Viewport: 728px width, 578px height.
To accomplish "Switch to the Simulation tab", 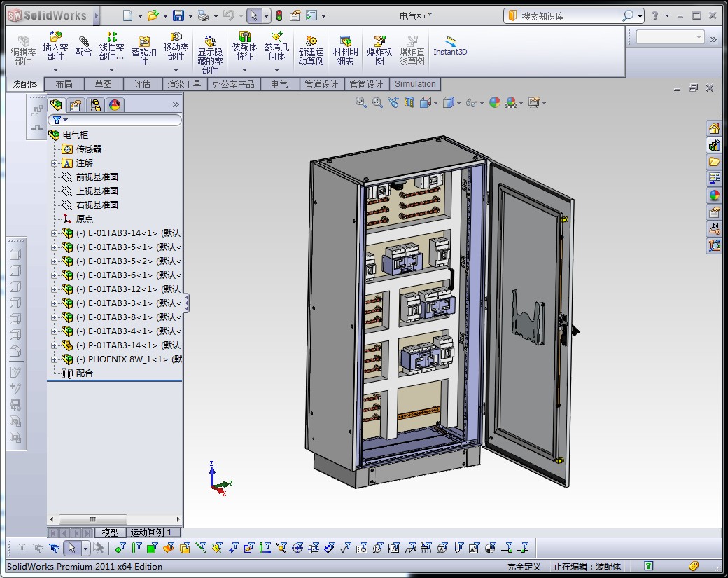I will [416, 84].
